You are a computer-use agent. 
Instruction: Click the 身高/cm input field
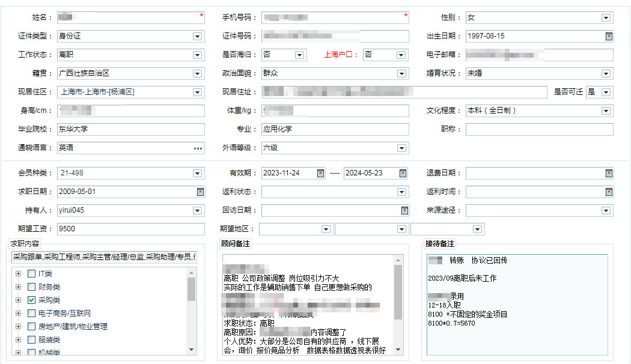coord(131,111)
